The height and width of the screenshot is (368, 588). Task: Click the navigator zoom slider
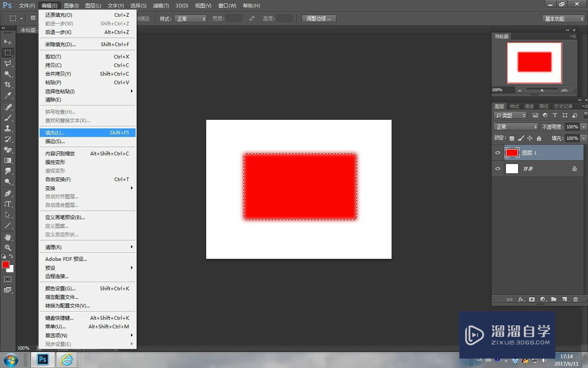542,90
